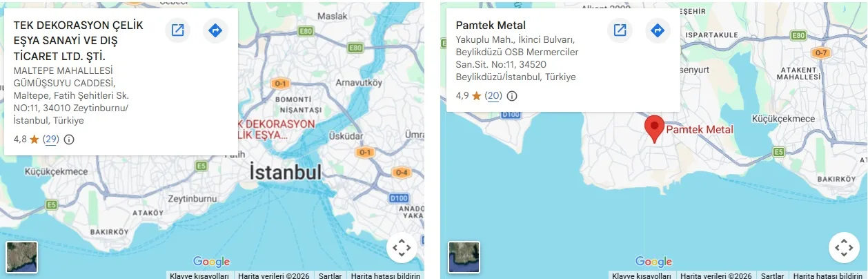The image size is (868, 279).
Task: Report map error under Pamtek Metal map
Action: click(x=828, y=276)
